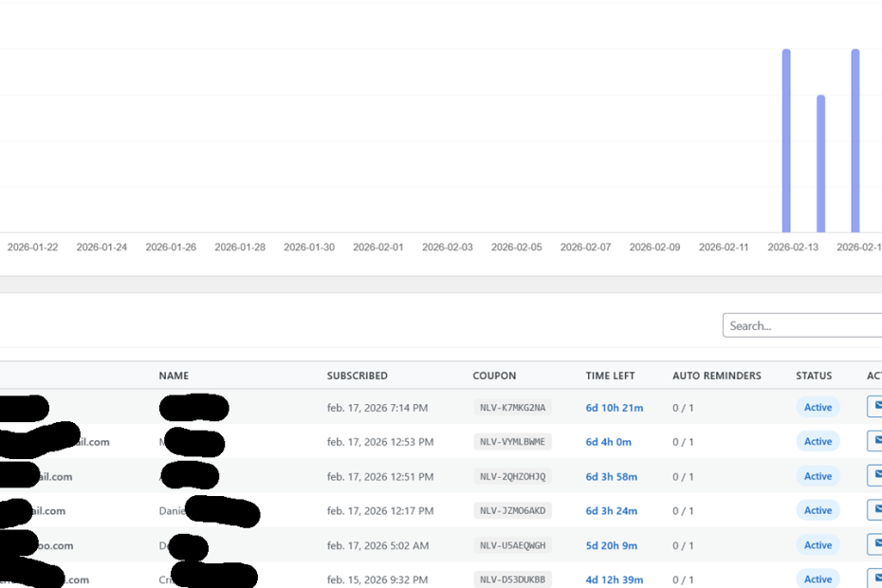This screenshot has width=882, height=588.
Task: Focus the Search field above the table
Action: [x=801, y=325]
